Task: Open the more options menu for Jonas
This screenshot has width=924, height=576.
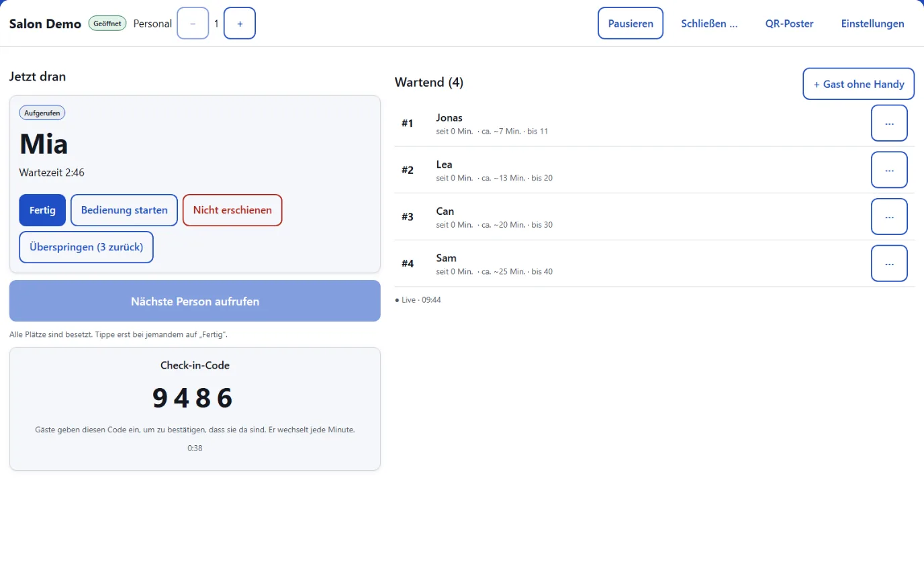Action: pos(889,123)
